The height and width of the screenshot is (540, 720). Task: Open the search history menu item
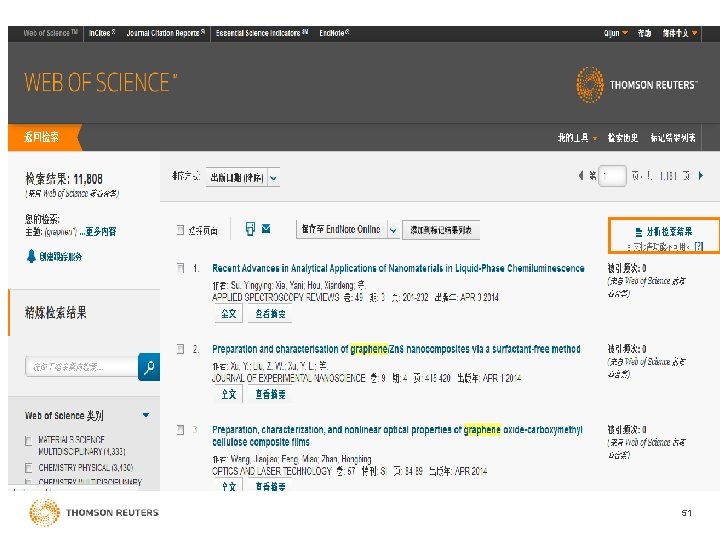(623, 137)
